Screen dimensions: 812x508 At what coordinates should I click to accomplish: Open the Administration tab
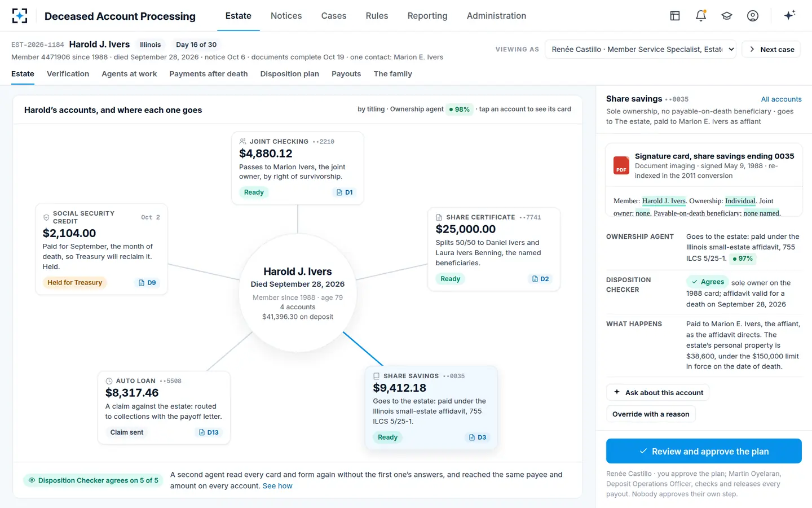coord(496,16)
